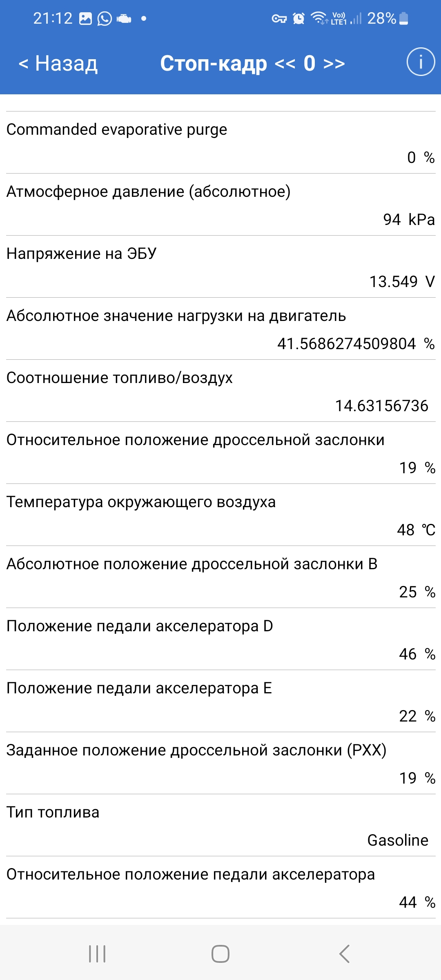The width and height of the screenshot is (441, 980).
Task: Tap the battery status icon
Action: 403,19
